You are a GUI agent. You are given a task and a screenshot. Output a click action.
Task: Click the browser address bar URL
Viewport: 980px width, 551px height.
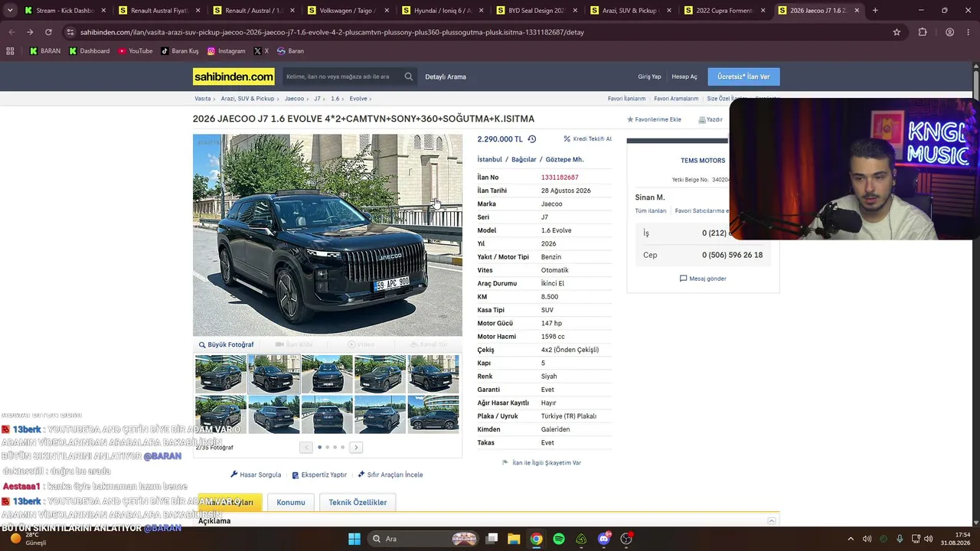point(332,32)
